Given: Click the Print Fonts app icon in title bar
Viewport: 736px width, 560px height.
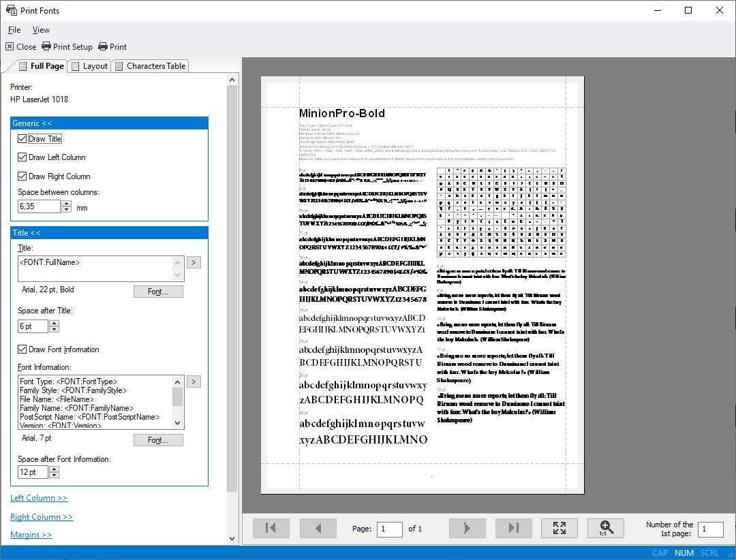Looking at the screenshot, I should pos(12,10).
